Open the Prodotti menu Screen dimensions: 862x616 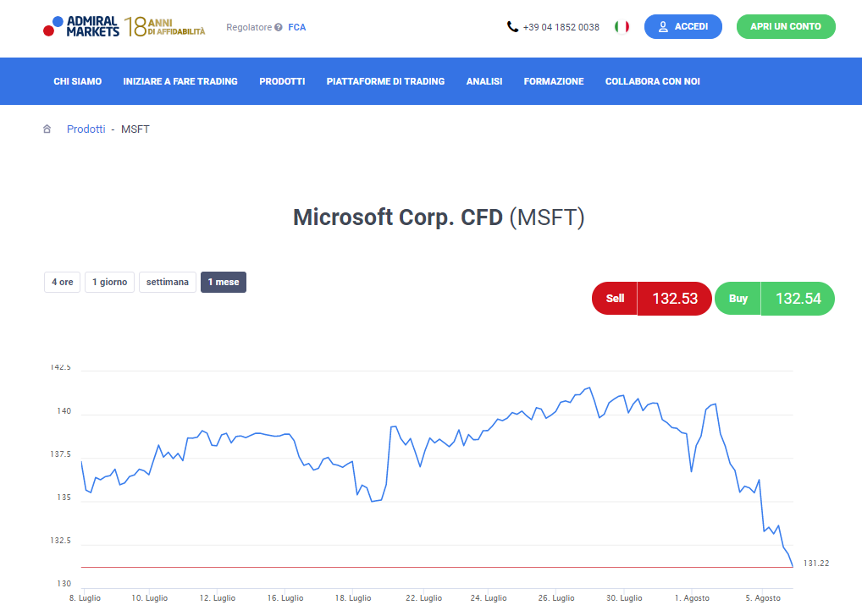pos(282,81)
